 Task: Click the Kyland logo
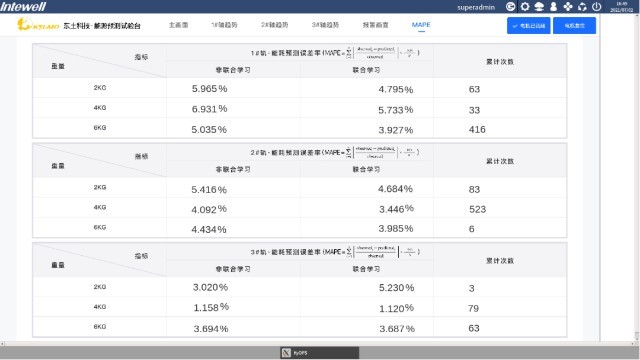(38, 24)
